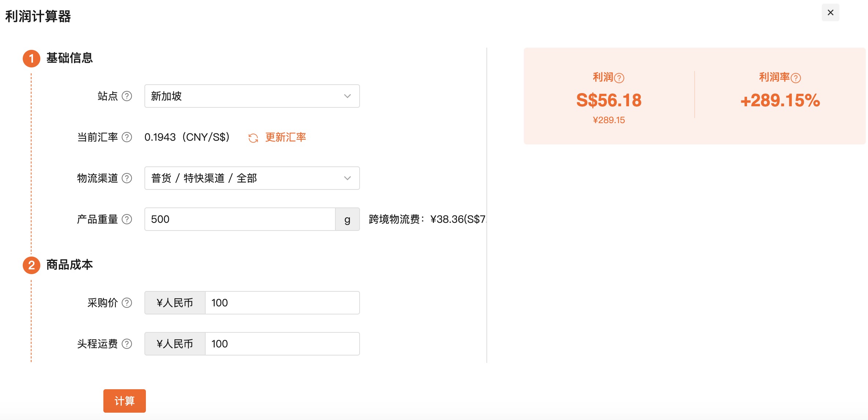This screenshot has width=868, height=420.
Task: Open the 物流渠道 dropdown selector
Action: click(252, 178)
